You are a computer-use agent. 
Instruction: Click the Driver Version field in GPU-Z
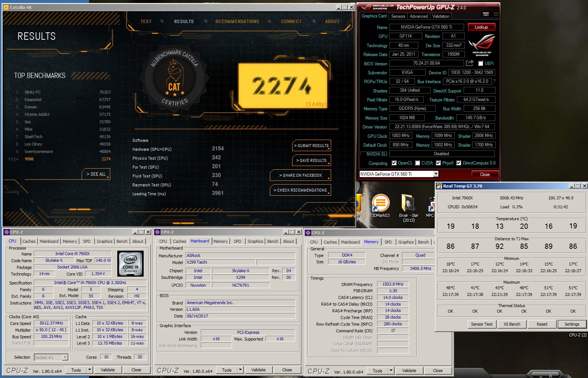[442, 127]
